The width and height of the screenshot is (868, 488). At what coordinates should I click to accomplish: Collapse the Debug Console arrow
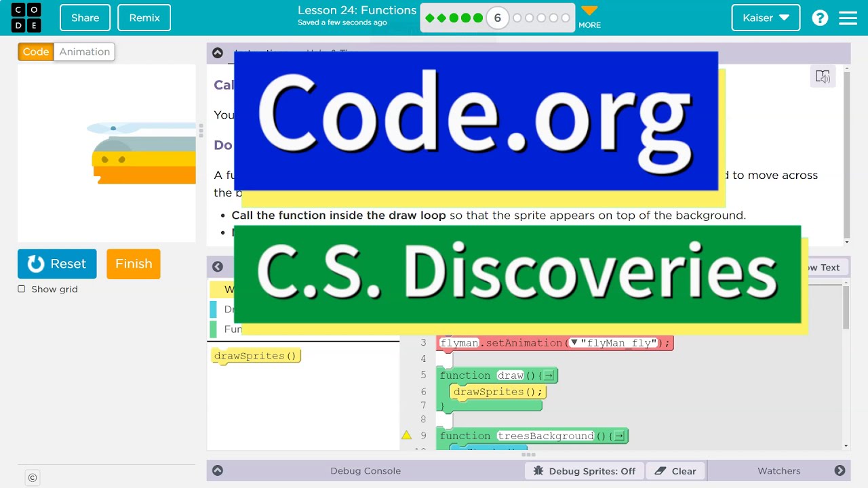click(x=218, y=470)
